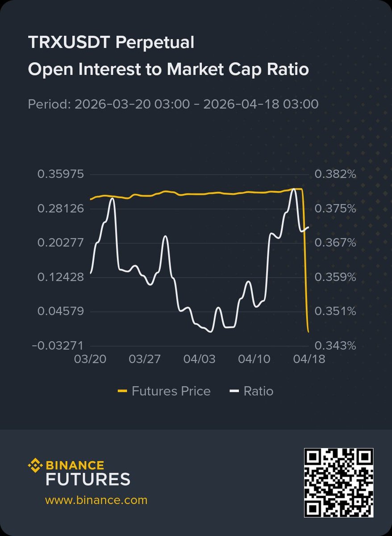Toggle the Futures Price legend entry
Screen dimensions: 392x536
[164, 391]
